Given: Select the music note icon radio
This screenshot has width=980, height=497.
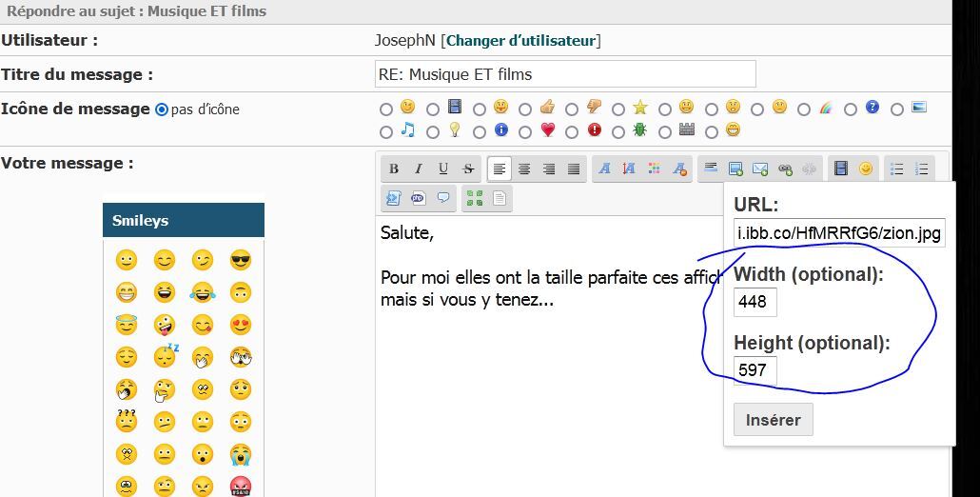Looking at the screenshot, I should [385, 132].
